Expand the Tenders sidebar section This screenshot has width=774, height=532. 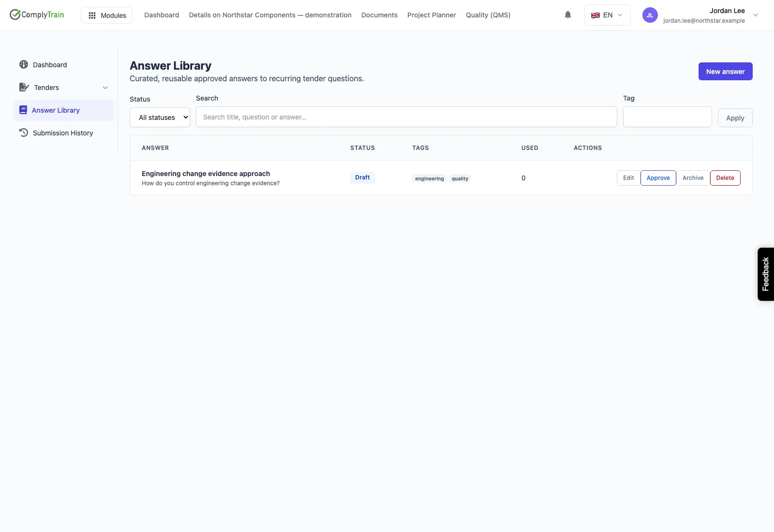pos(105,88)
